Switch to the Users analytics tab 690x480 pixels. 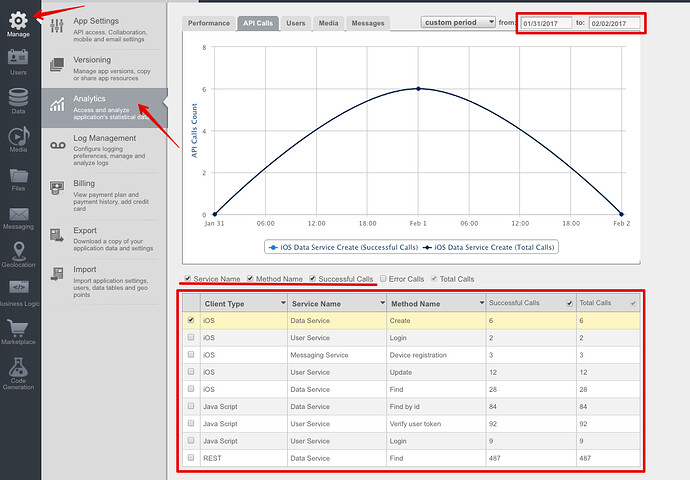[x=295, y=23]
